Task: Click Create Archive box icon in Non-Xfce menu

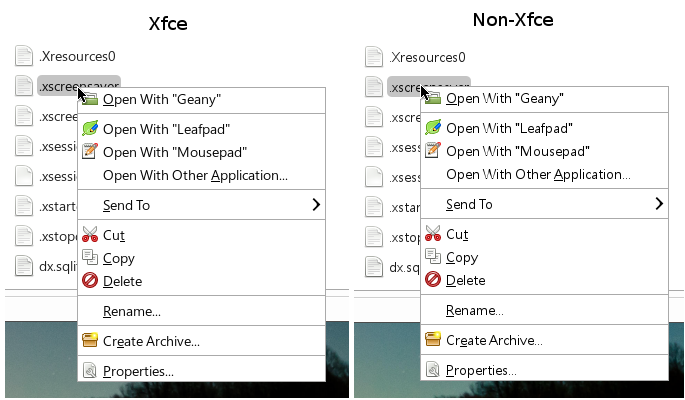Action: point(433,339)
